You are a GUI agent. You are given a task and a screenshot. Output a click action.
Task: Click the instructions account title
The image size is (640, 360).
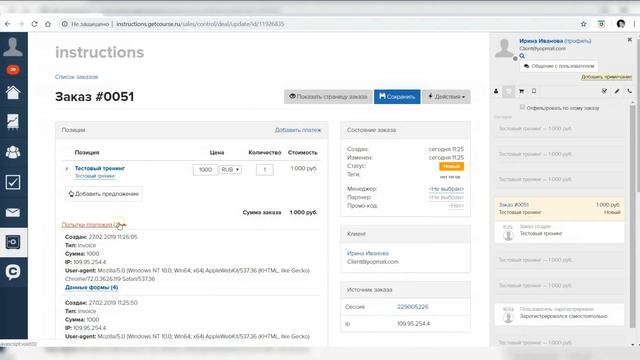100,52
